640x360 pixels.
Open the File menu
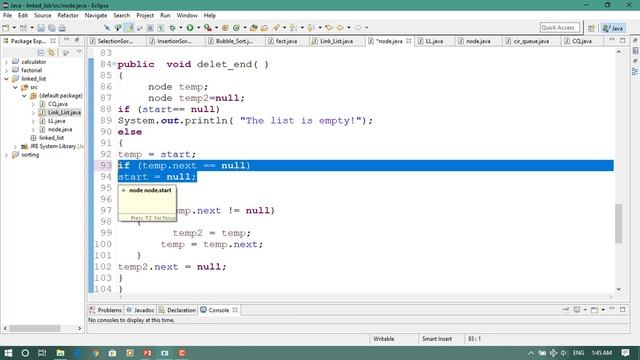point(7,15)
